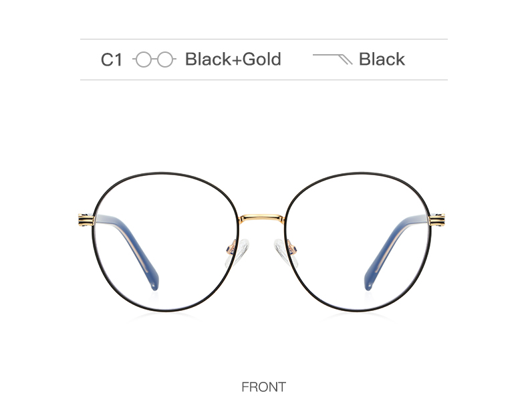Click the round glasses frame icon
Viewport: 528px width, 420px height.
154,60
